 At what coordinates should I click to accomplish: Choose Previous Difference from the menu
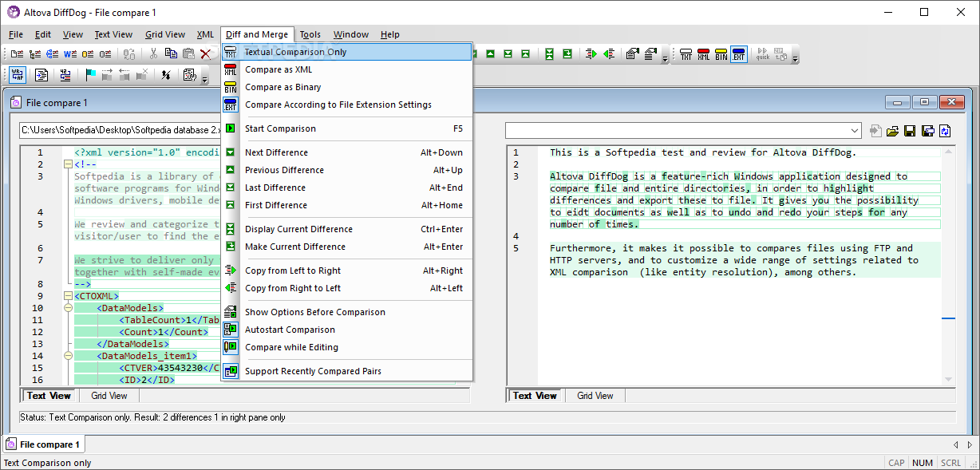347,170
